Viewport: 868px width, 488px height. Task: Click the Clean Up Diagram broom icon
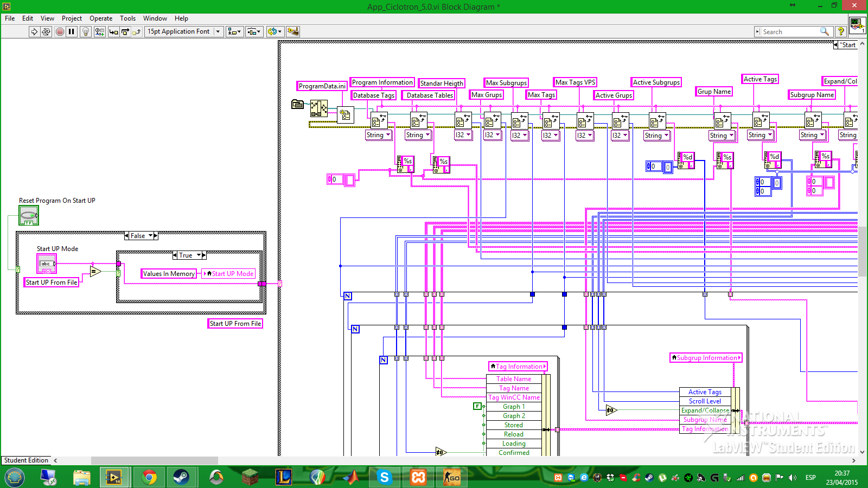pyautogui.click(x=293, y=31)
